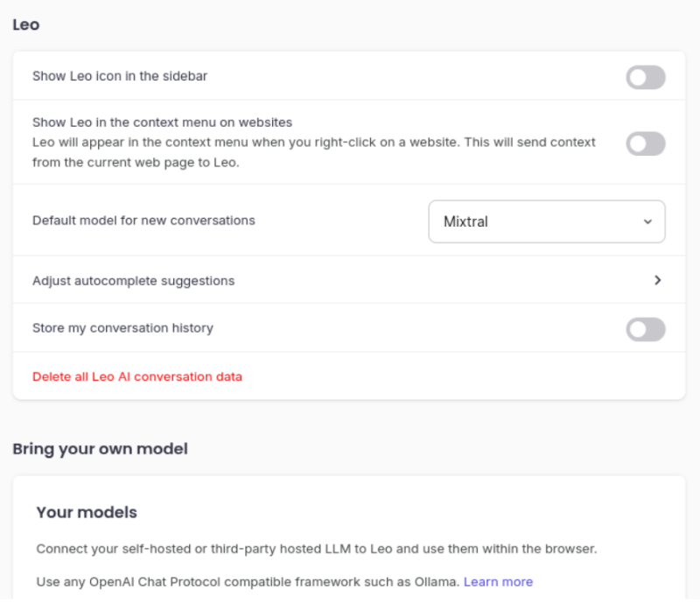The width and height of the screenshot is (700, 603).
Task: Click Delete all Leo AI conversation data
Action: (137, 376)
